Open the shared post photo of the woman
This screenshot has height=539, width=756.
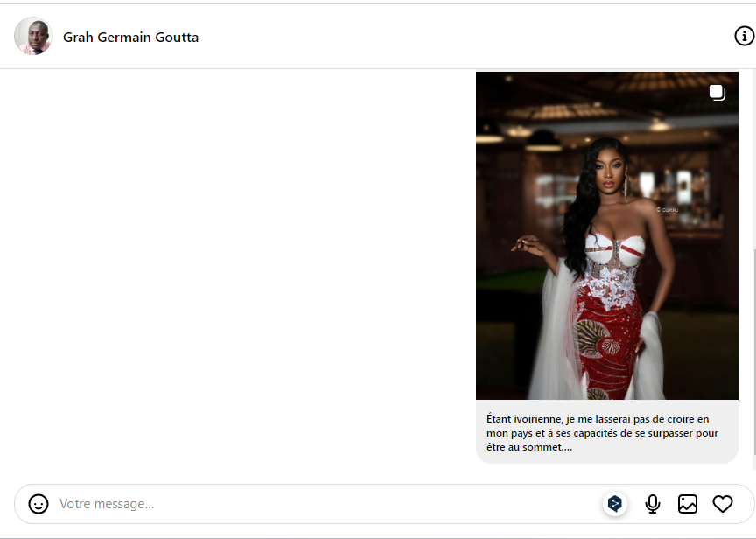[607, 235]
